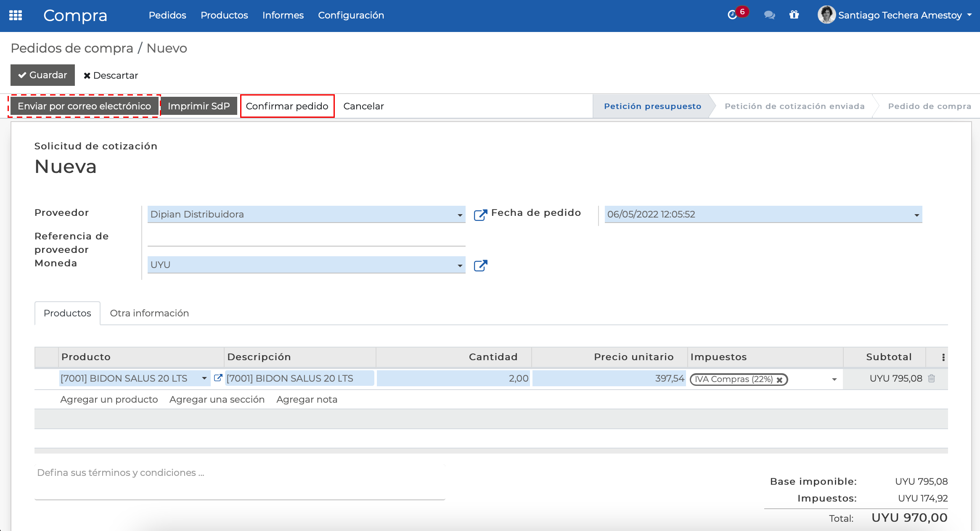This screenshot has width=980, height=531.
Task: Click the Agregar un producto link
Action: [109, 399]
